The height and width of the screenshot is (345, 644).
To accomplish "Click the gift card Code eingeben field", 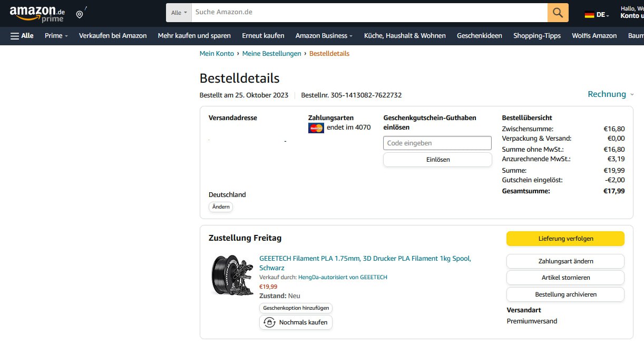I will [x=437, y=143].
